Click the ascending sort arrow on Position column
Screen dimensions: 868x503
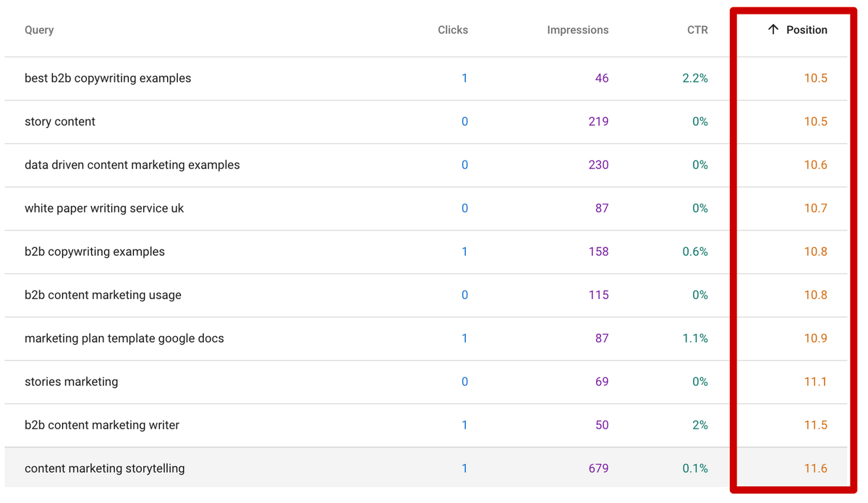tap(771, 30)
